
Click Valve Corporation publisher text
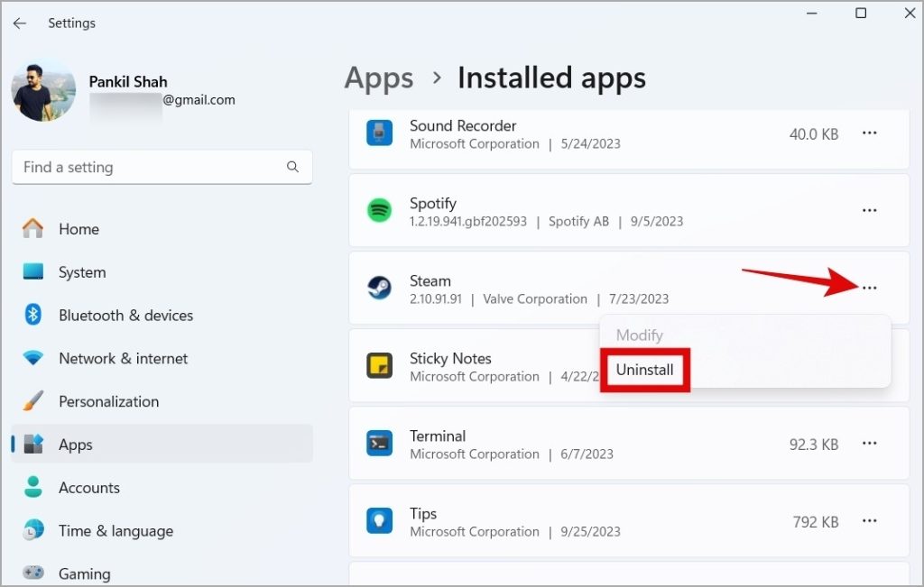coord(535,299)
